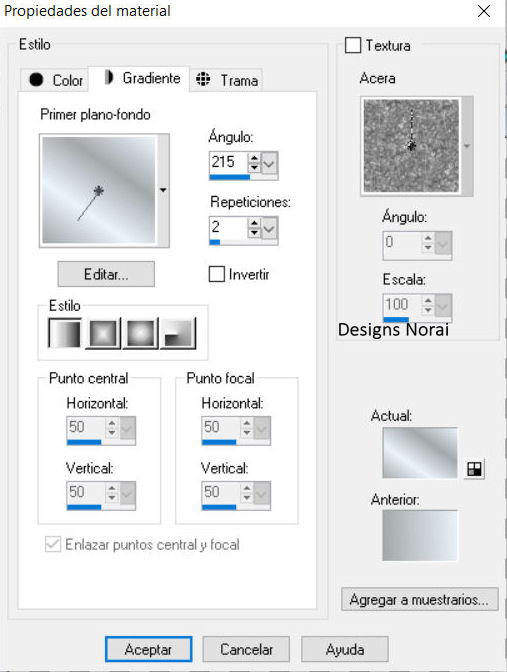Viewport: 507px width, 672px height.
Task: Toggle Enlazar puntos central y focal
Action: (53, 544)
